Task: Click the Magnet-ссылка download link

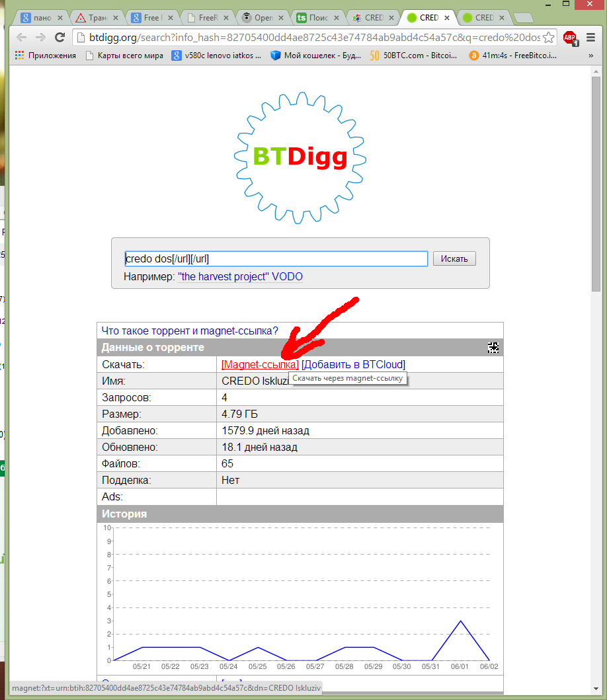Action: [260, 364]
